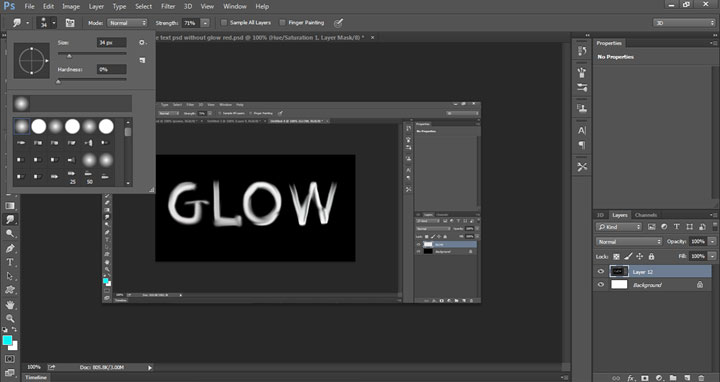Select the Custom Shape tool
Screen dimensions: 720x382
point(10,290)
